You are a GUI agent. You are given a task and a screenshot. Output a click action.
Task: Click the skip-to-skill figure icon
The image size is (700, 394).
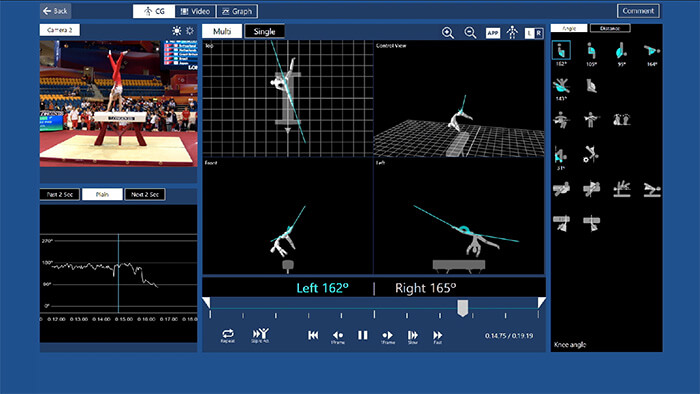[260, 336]
